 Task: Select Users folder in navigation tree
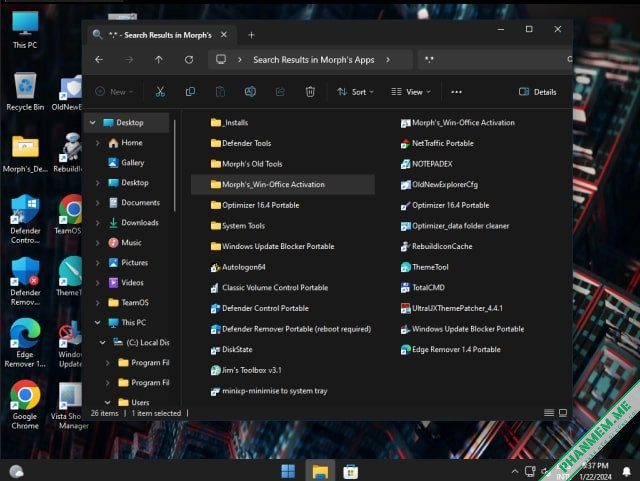(x=134, y=403)
